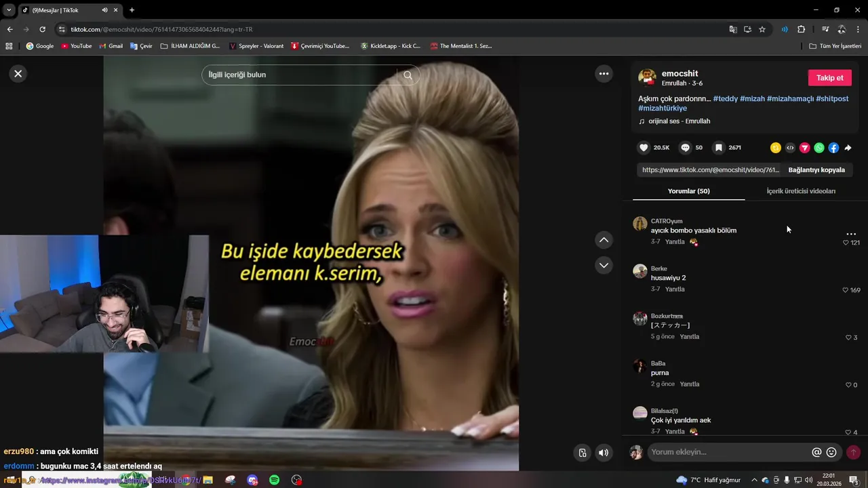Open the #shitpost hashtag
868x488 pixels.
[x=832, y=99]
